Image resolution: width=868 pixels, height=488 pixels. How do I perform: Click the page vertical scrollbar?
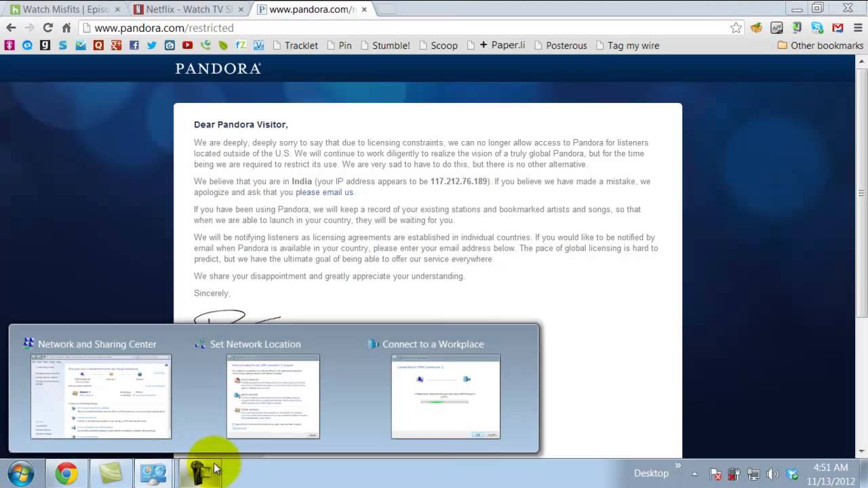(x=862, y=192)
